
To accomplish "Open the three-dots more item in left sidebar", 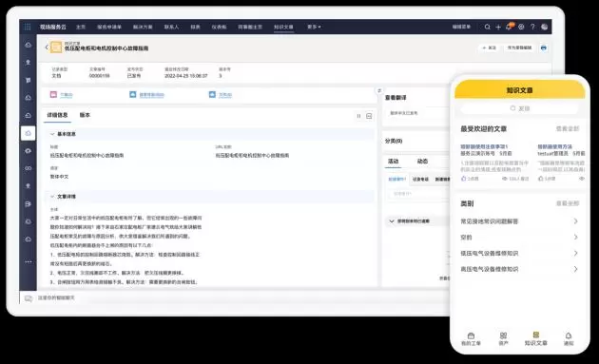I will (x=29, y=262).
